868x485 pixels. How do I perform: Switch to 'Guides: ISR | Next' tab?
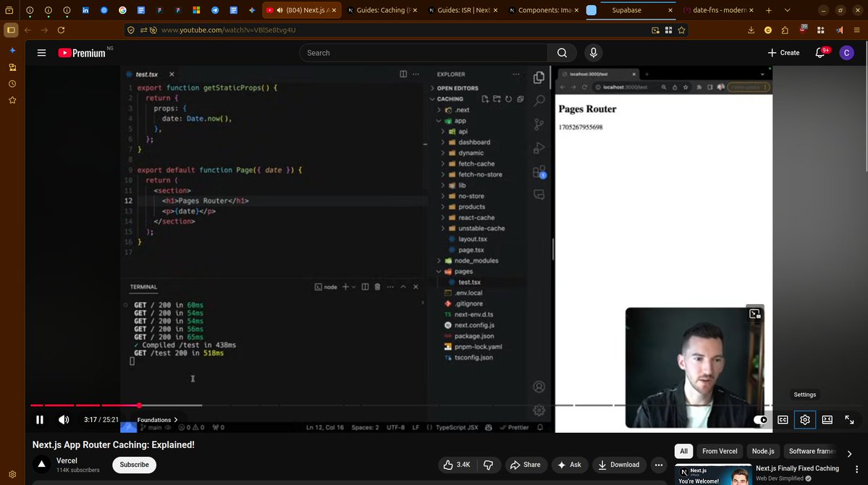(x=464, y=10)
